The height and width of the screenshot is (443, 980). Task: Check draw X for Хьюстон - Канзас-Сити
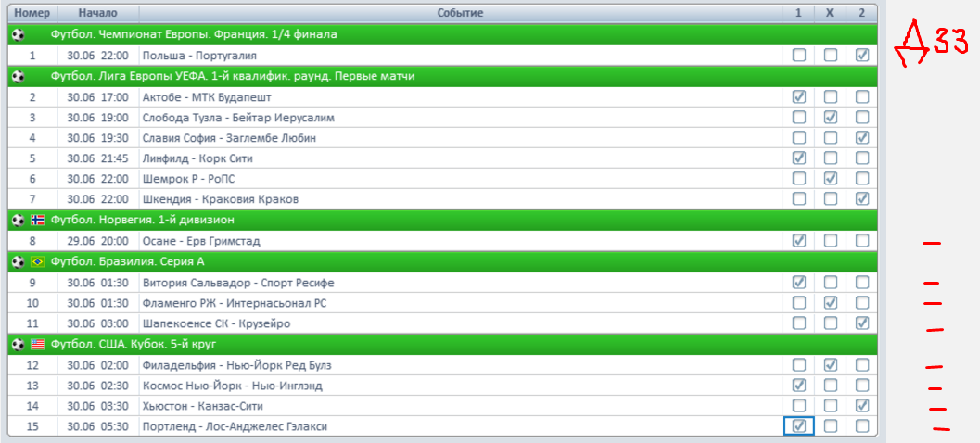click(830, 406)
